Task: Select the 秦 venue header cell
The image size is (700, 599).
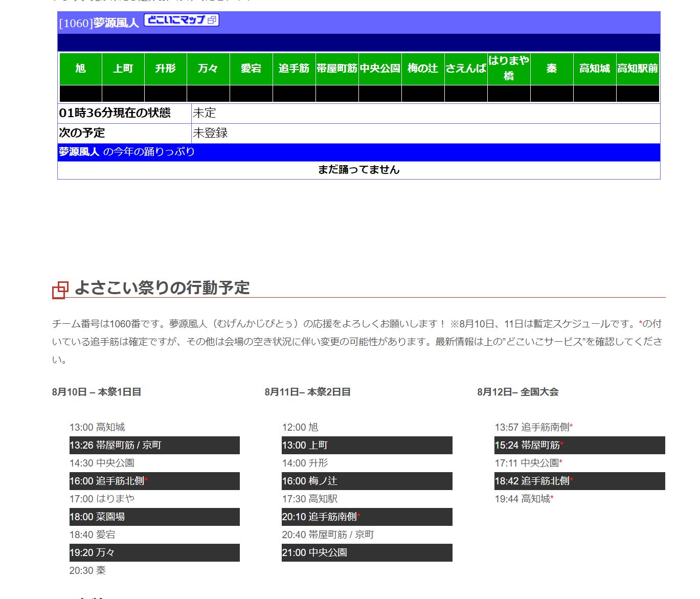Action: [552, 69]
